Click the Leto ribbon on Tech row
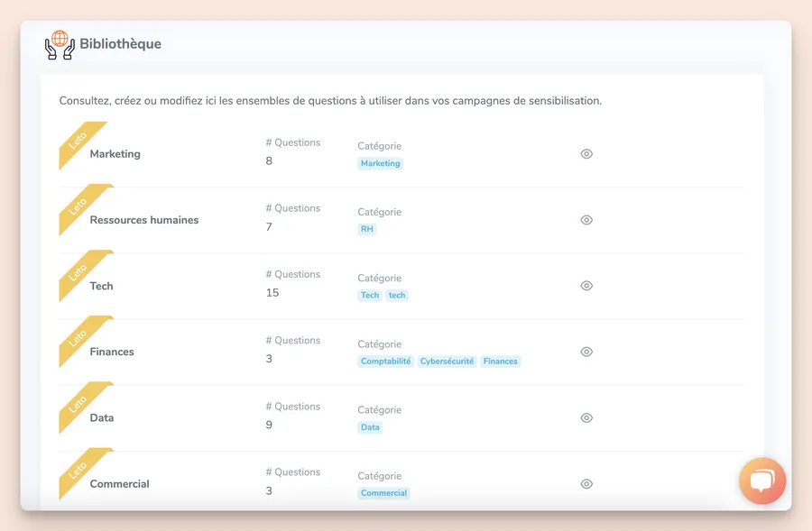The image size is (812, 531). coord(78,272)
